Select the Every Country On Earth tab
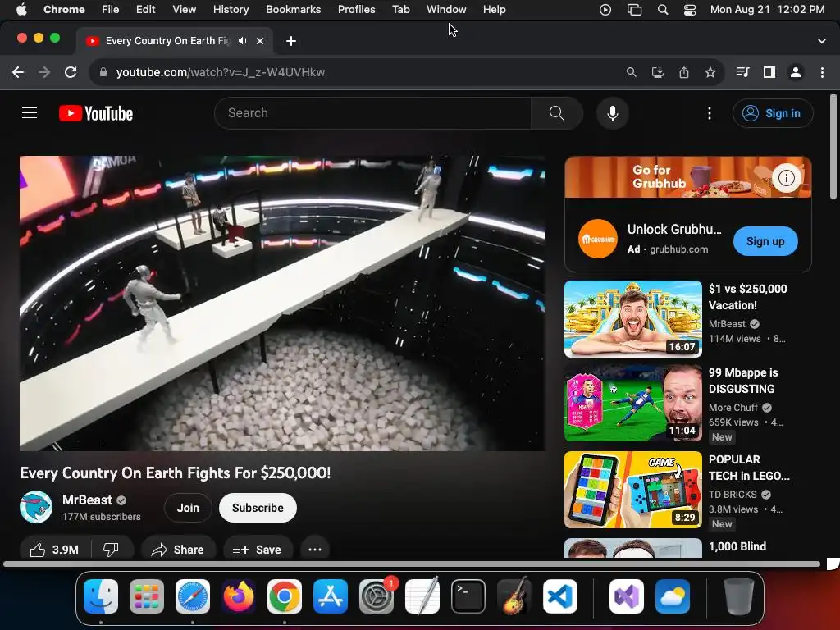The height and width of the screenshot is (630, 840). coord(167,41)
